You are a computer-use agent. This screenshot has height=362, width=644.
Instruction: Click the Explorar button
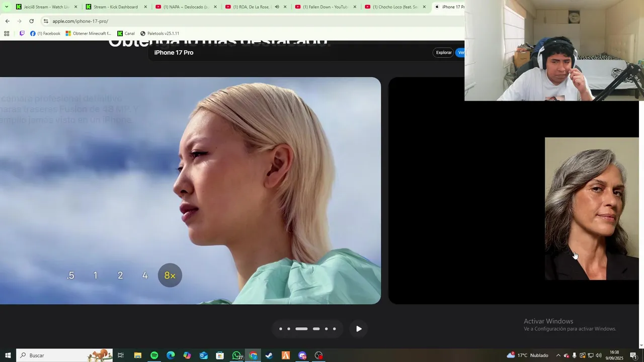coord(444,52)
